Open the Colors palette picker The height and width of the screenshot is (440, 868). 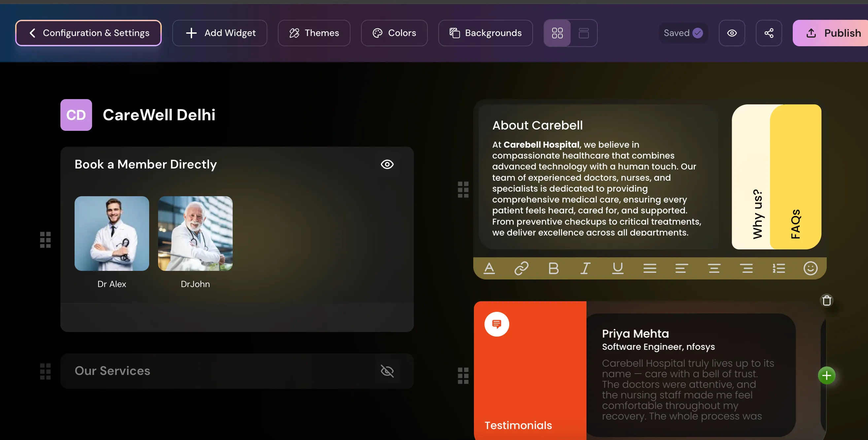[394, 33]
